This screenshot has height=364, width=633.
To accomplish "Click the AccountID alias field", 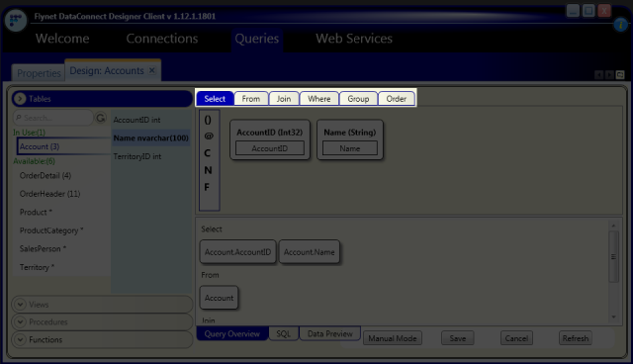I will 270,148.
